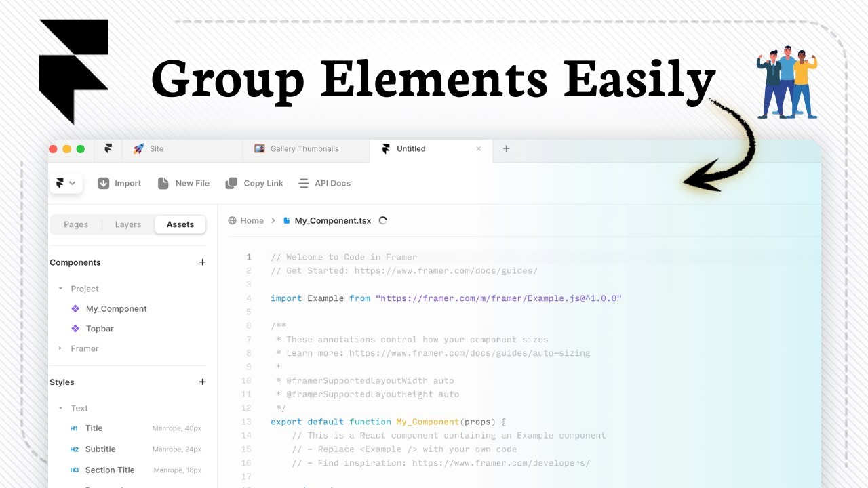Select the Assets panel tab
Viewport: 868px width, 488px height.
[180, 224]
